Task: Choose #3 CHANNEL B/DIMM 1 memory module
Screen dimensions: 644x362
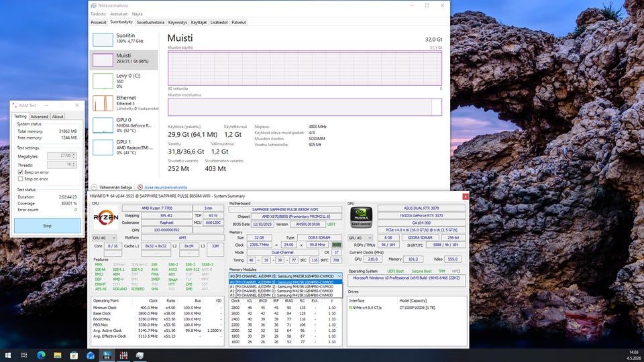Action: pos(286,295)
